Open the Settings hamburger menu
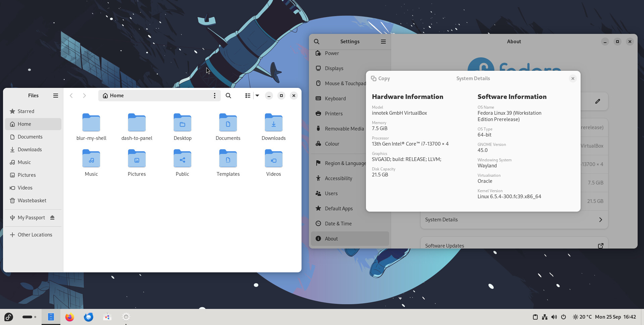Screen dimensions: 644x325 tap(383, 42)
